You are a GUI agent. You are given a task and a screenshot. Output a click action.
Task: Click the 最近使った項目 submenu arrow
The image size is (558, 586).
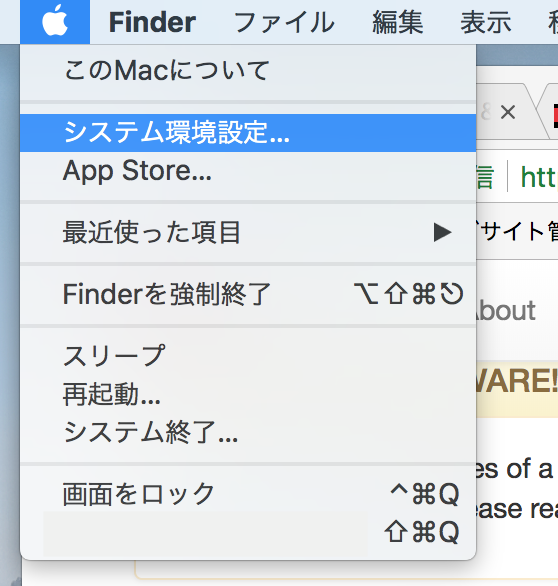[x=443, y=232]
